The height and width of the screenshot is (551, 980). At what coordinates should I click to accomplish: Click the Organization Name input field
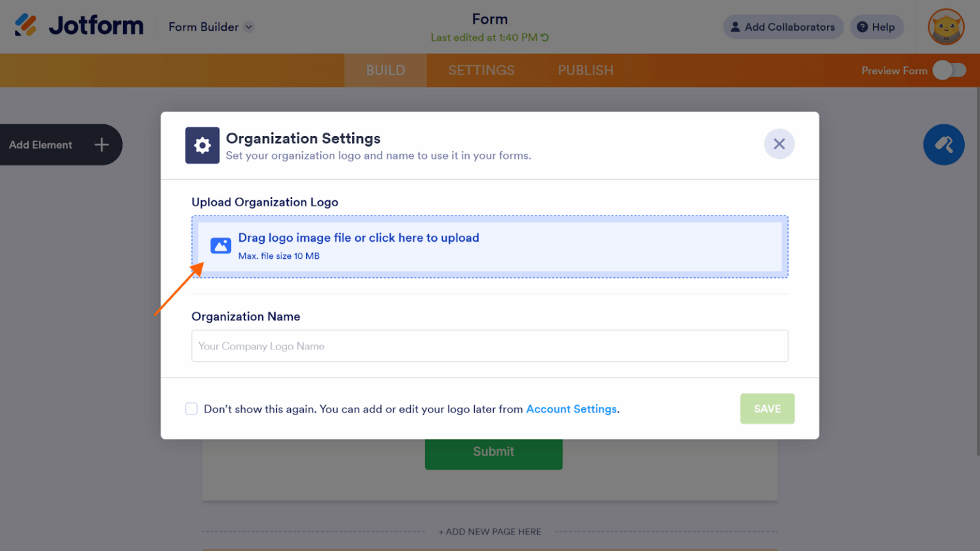pyautogui.click(x=489, y=346)
